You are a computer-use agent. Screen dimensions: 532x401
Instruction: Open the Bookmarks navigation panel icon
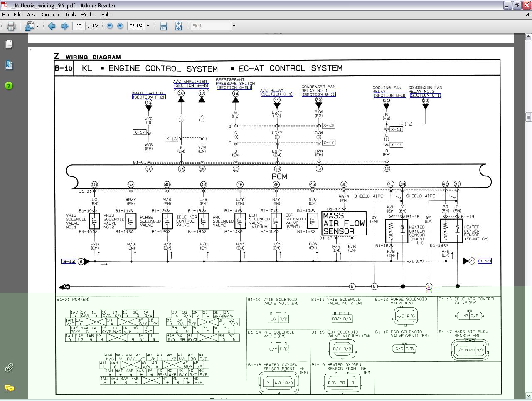point(9,65)
